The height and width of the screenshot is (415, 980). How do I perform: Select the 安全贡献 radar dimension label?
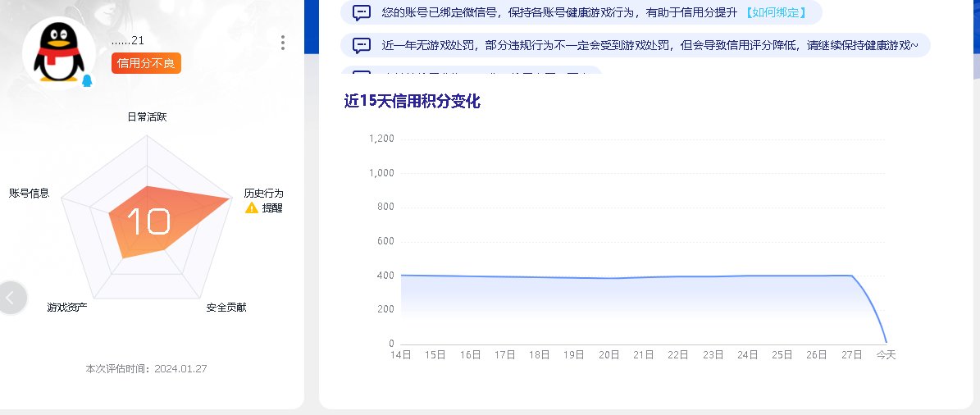point(226,308)
